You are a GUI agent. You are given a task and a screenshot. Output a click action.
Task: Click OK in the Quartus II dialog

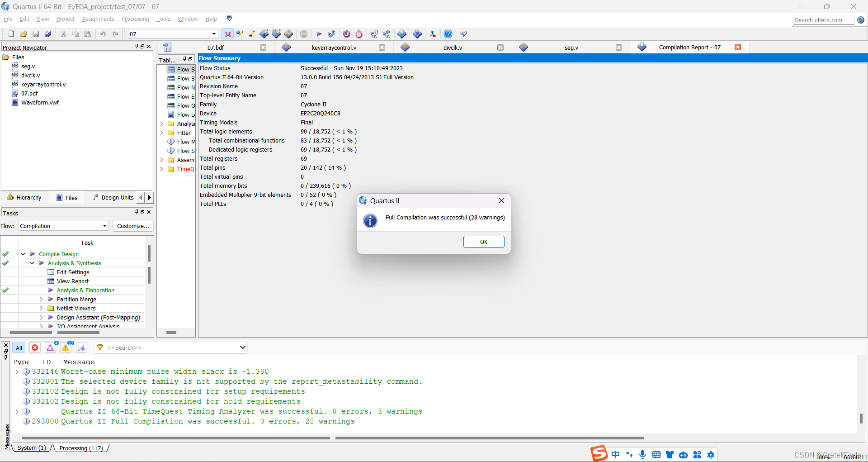pyautogui.click(x=484, y=242)
